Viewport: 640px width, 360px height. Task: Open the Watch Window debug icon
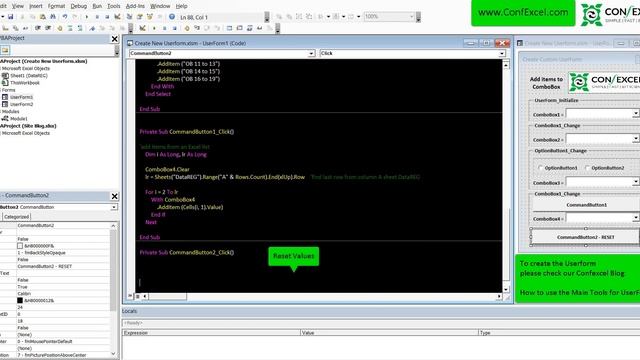249,28
